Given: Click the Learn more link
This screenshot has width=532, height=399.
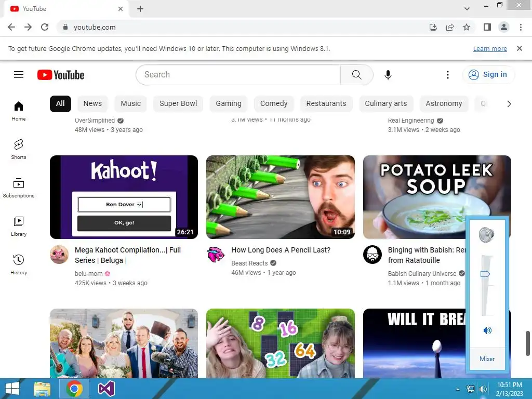Looking at the screenshot, I should coord(490,48).
